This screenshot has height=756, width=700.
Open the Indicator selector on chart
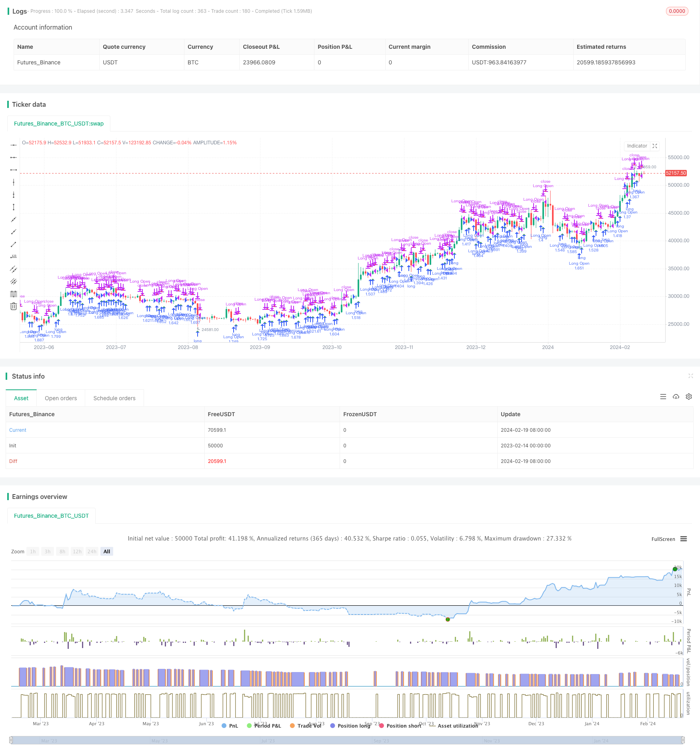[637, 146]
